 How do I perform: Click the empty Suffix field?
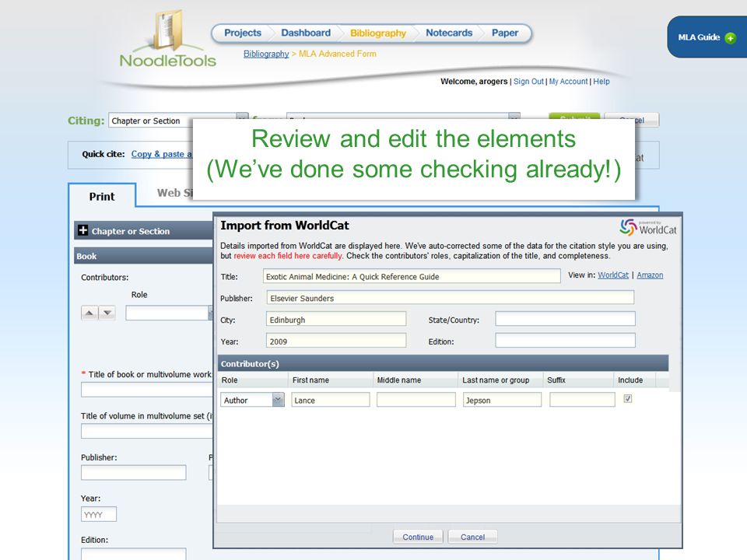[582, 400]
